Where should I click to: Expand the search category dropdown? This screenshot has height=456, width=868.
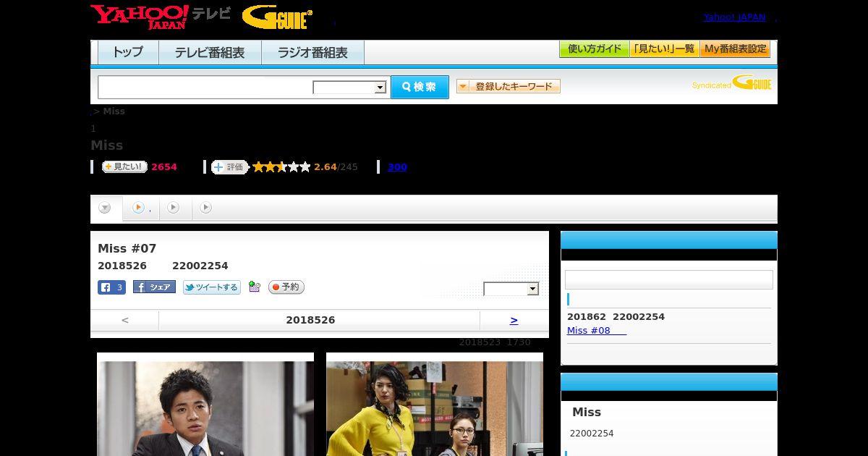(350, 88)
